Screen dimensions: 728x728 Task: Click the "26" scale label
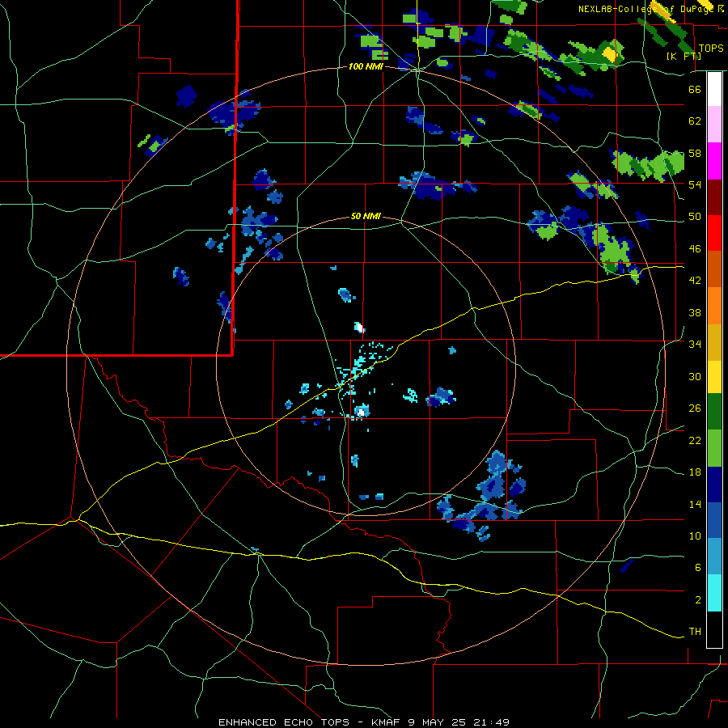point(695,408)
